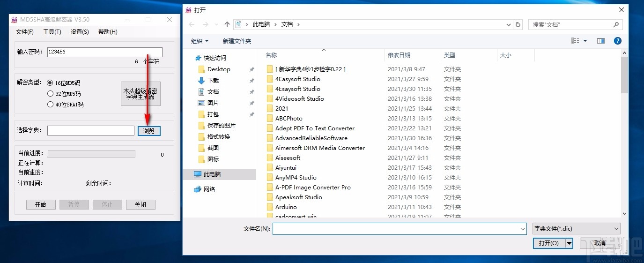The height and width of the screenshot is (263, 644).
Task: Select 截图 folder in the sidebar
Action: click(213, 148)
